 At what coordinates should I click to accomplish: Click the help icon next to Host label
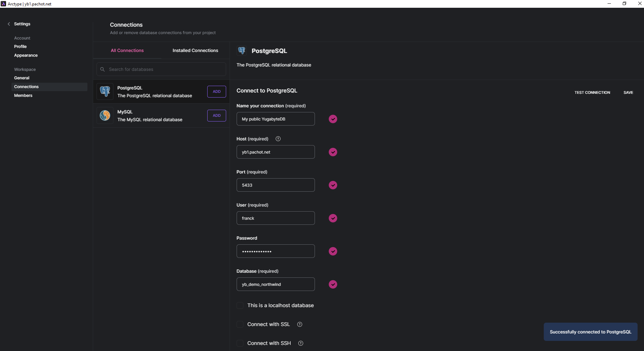tap(278, 139)
